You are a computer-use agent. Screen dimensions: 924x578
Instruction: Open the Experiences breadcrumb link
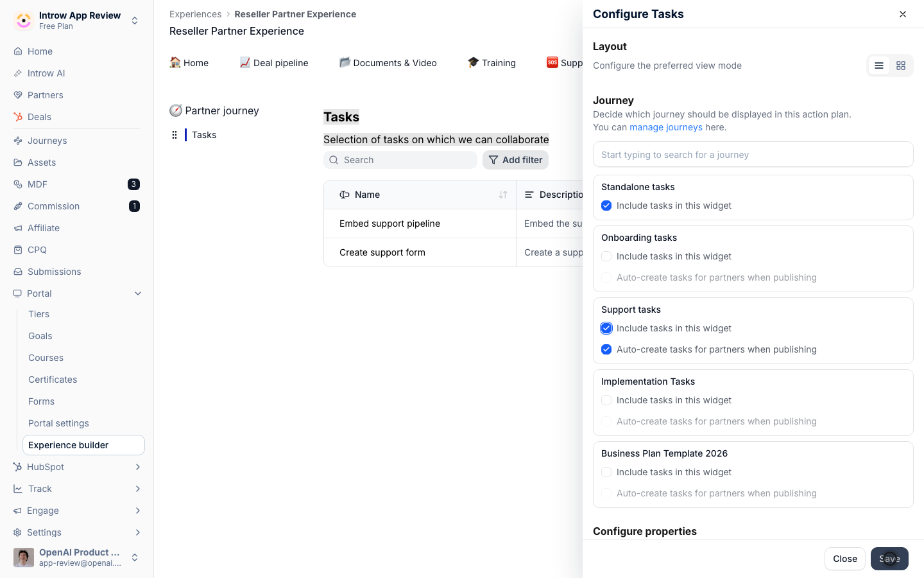pyautogui.click(x=195, y=14)
